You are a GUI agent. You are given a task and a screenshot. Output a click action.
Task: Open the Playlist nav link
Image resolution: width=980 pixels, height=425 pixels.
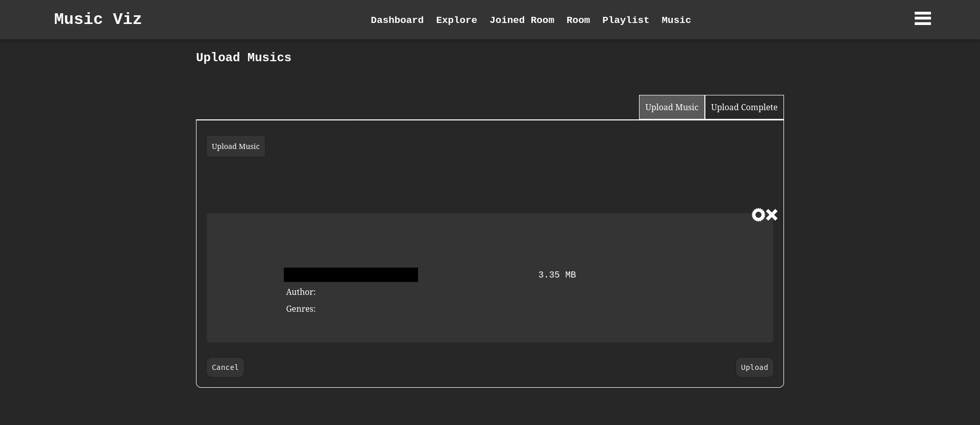pyautogui.click(x=625, y=20)
